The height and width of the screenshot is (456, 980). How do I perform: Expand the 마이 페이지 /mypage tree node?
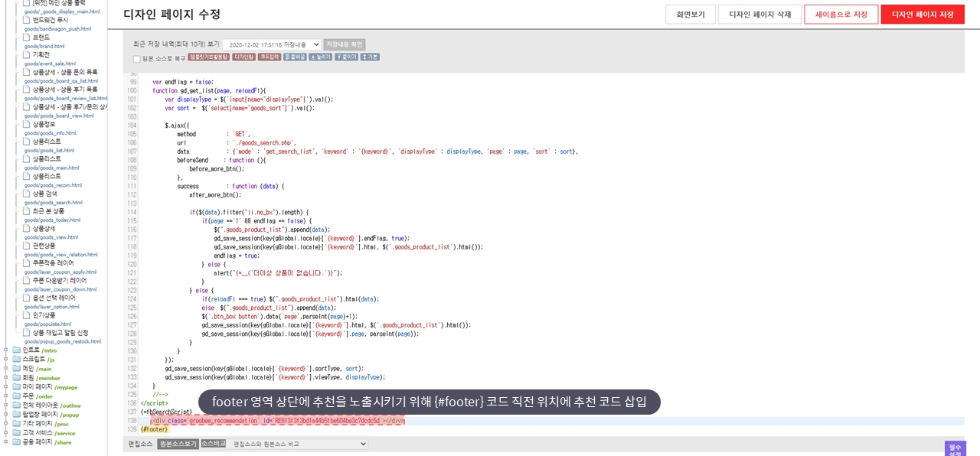click(6, 386)
